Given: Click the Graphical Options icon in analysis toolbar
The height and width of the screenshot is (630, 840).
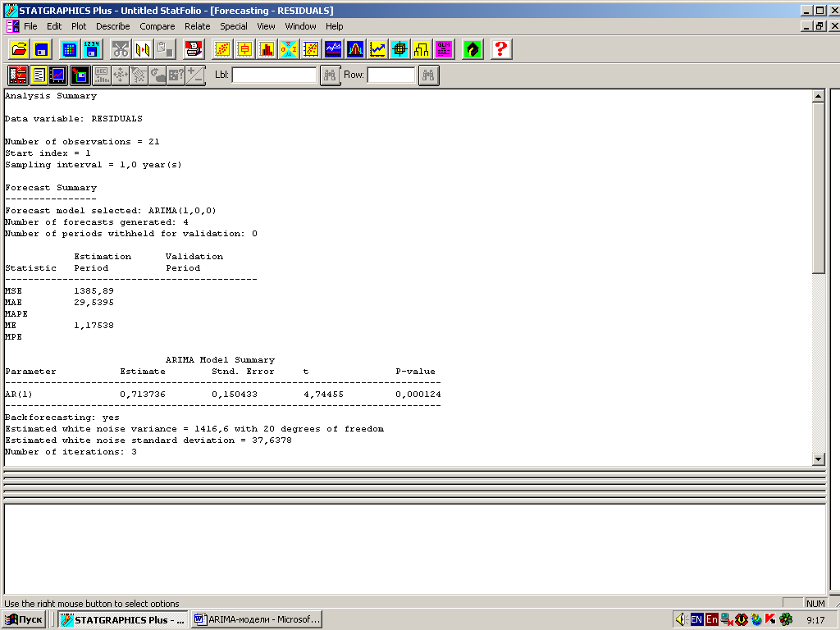Looking at the screenshot, I should point(58,75).
